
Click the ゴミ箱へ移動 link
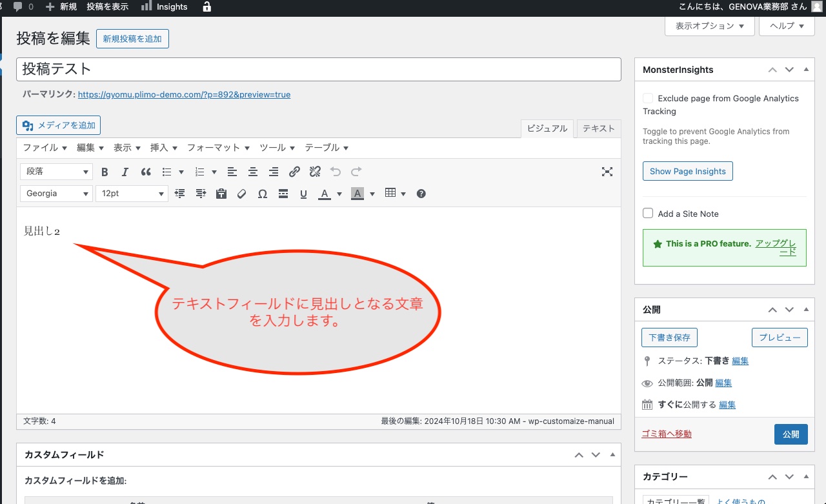click(667, 434)
